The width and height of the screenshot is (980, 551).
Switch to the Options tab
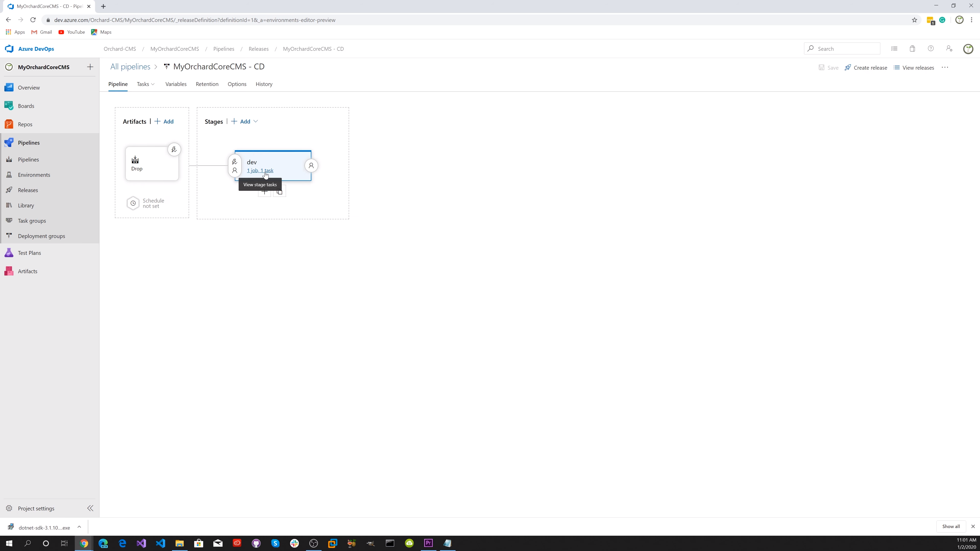tap(237, 84)
